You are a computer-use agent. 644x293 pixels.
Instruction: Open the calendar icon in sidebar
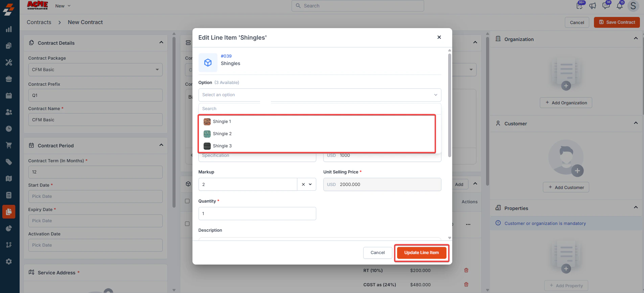(x=9, y=96)
